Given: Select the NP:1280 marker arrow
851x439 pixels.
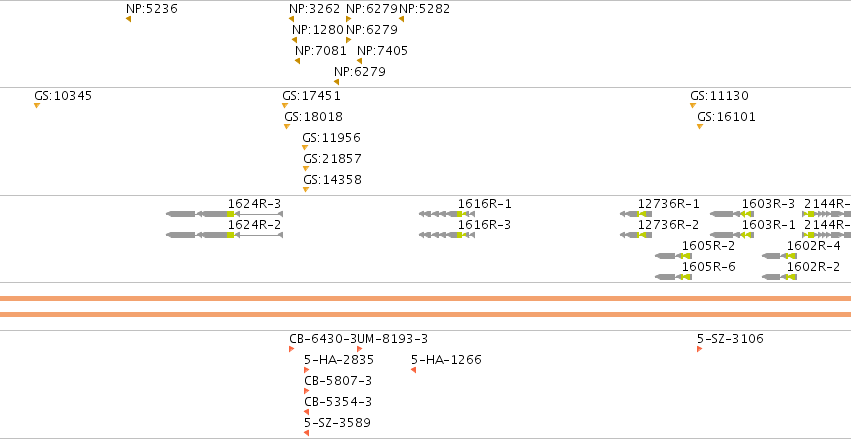Looking at the screenshot, I should [295, 40].
